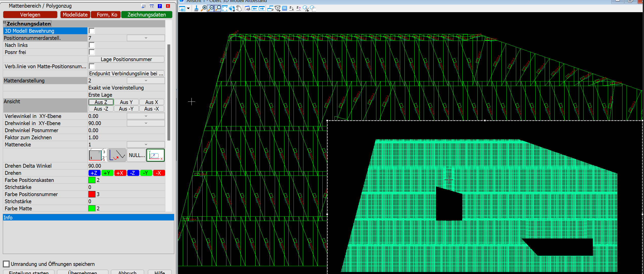Click the zoom in magnifier icon
This screenshot has height=274, width=644.
point(203,8)
